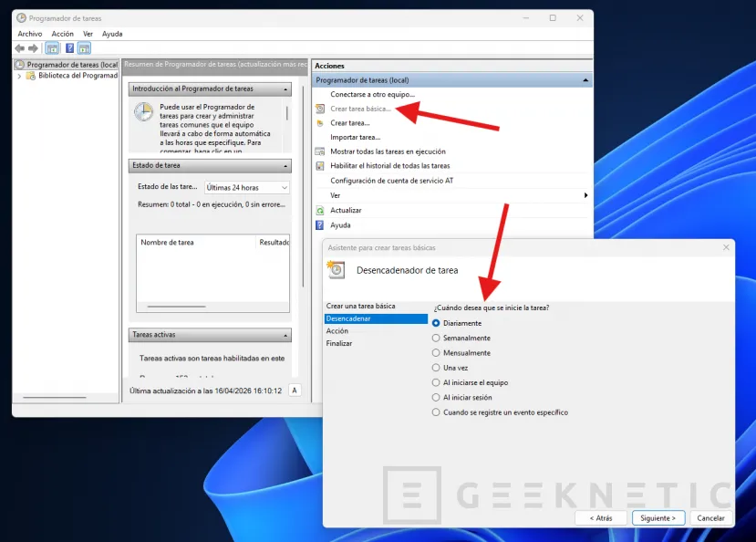Screen dimensions: 756x542
Task: Click the Programador de tareas title bar clock icon
Action: (21, 18)
